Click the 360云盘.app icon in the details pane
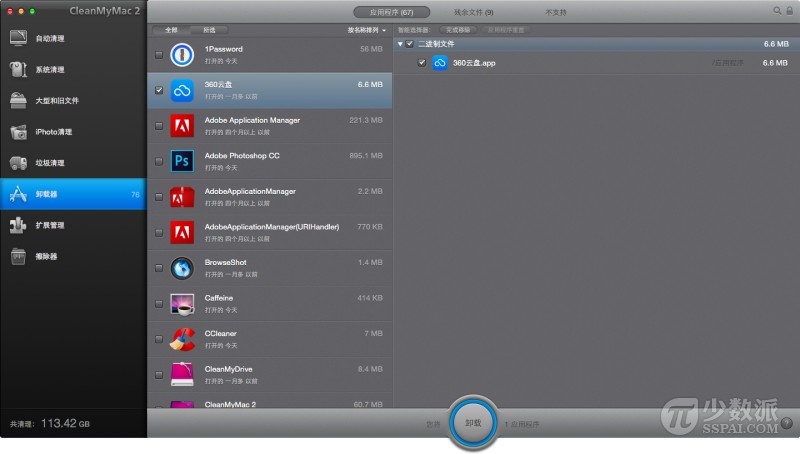The width and height of the screenshot is (800, 454). click(x=440, y=63)
